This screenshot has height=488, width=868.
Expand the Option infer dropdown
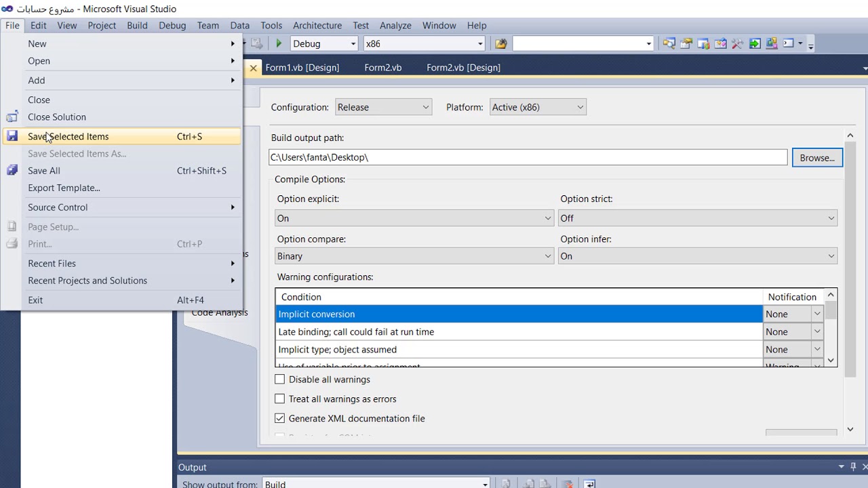[x=698, y=256]
